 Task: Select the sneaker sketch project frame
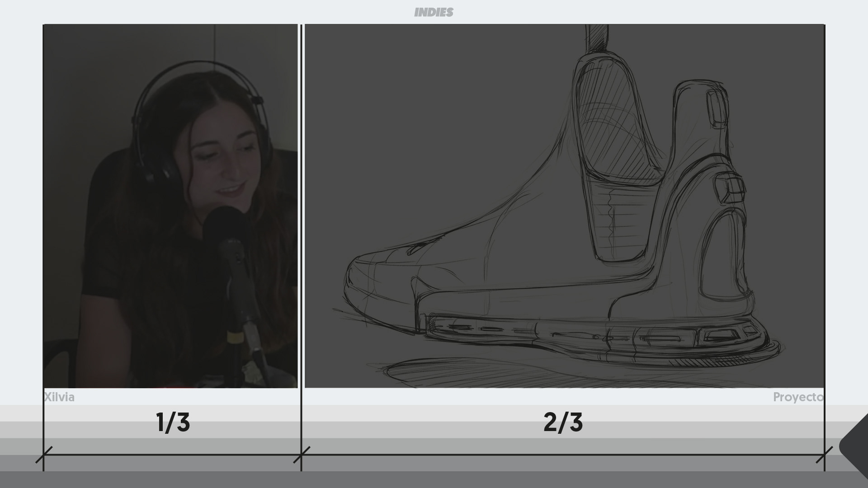(x=564, y=206)
